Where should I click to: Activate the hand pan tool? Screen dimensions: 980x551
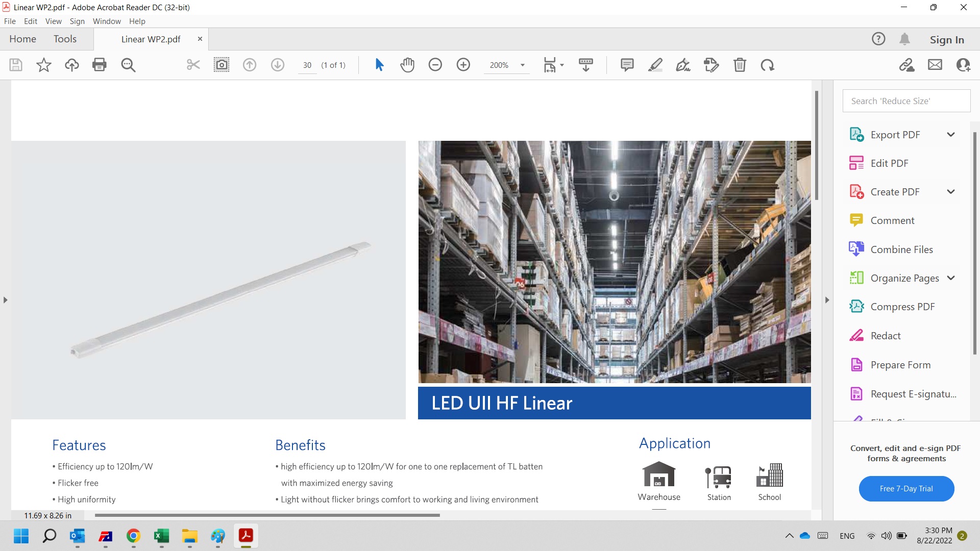coord(407,65)
